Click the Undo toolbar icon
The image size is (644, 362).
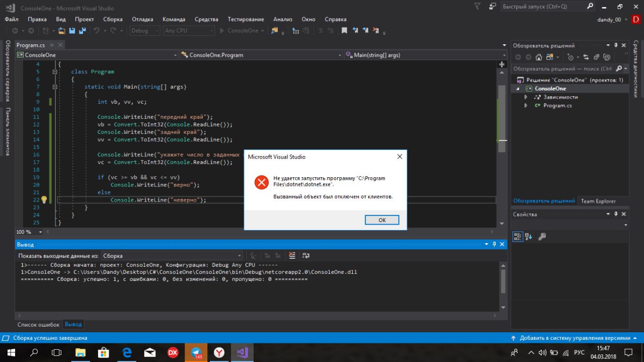(96, 31)
